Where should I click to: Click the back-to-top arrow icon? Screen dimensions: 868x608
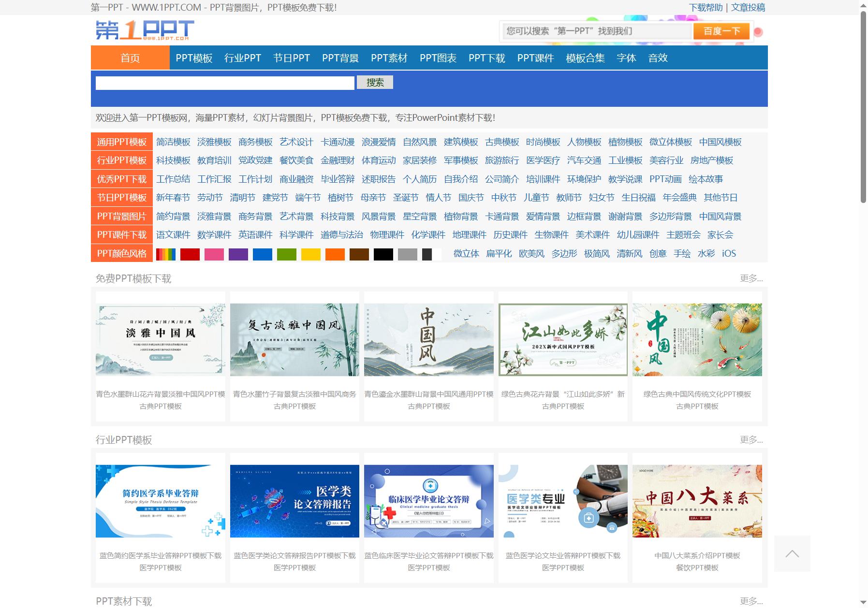point(792,553)
